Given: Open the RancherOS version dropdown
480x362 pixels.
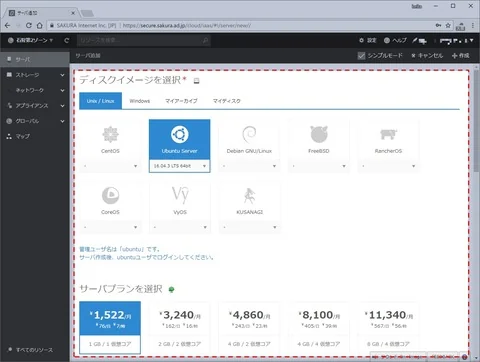Looking at the screenshot, I should [x=388, y=166].
